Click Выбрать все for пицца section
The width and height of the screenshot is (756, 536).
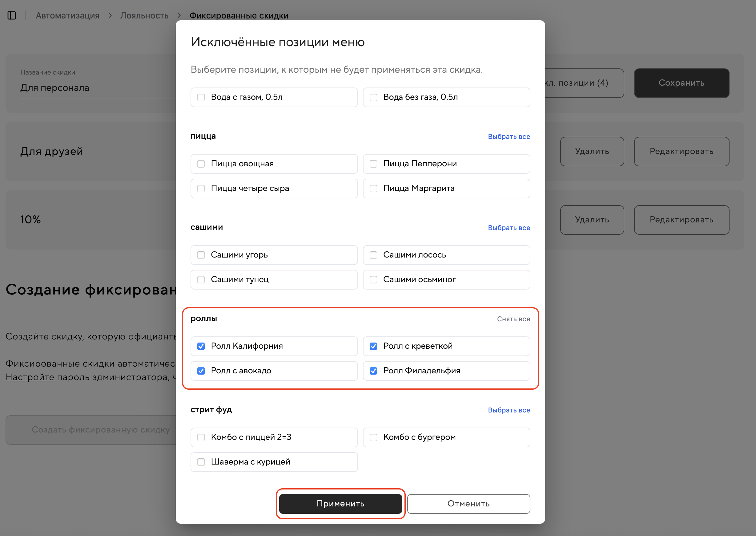coord(509,137)
